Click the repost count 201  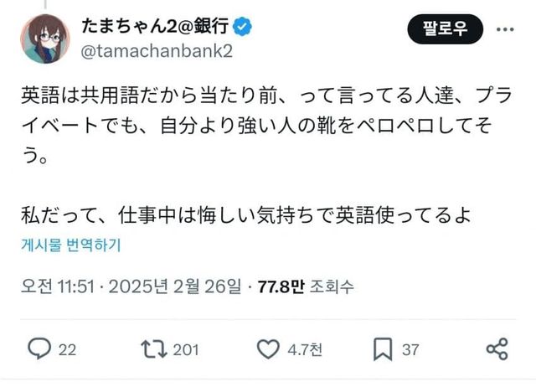coord(185,348)
